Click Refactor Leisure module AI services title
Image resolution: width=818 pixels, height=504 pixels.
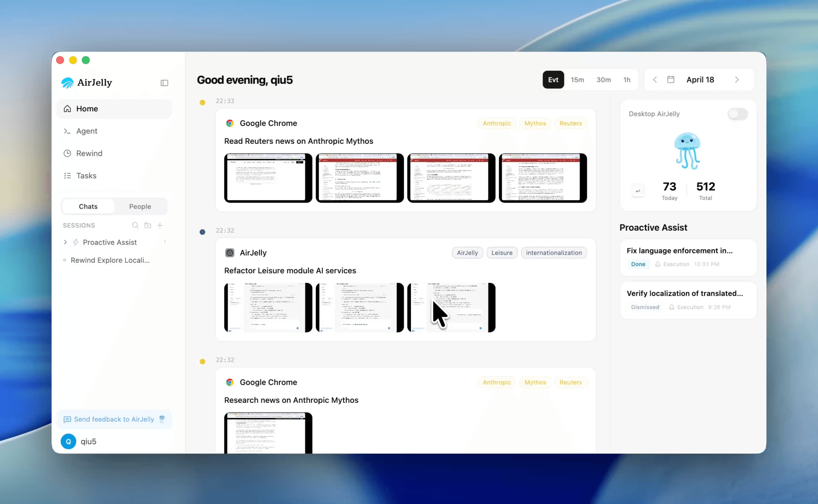coord(290,271)
